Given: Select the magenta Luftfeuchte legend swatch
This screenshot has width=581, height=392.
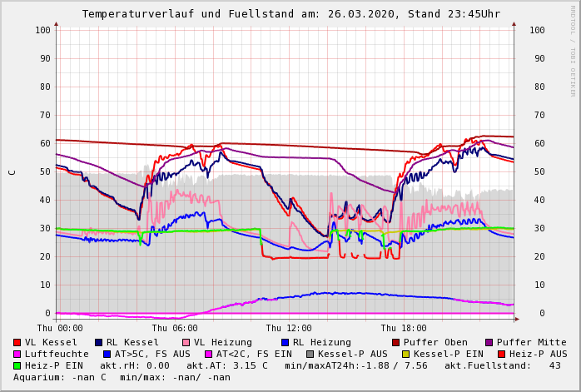Looking at the screenshot, I should pyautogui.click(x=17, y=355).
